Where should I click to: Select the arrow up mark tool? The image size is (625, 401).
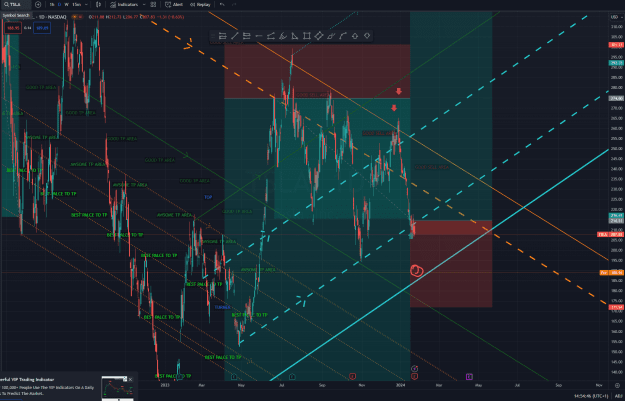click(355, 36)
